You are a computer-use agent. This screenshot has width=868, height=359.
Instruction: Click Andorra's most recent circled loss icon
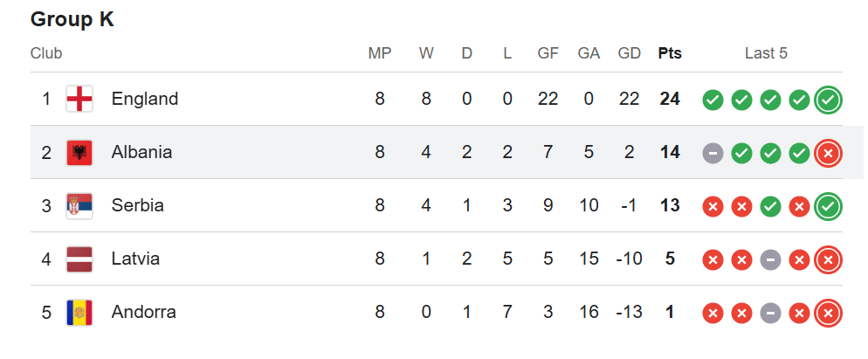point(828,314)
